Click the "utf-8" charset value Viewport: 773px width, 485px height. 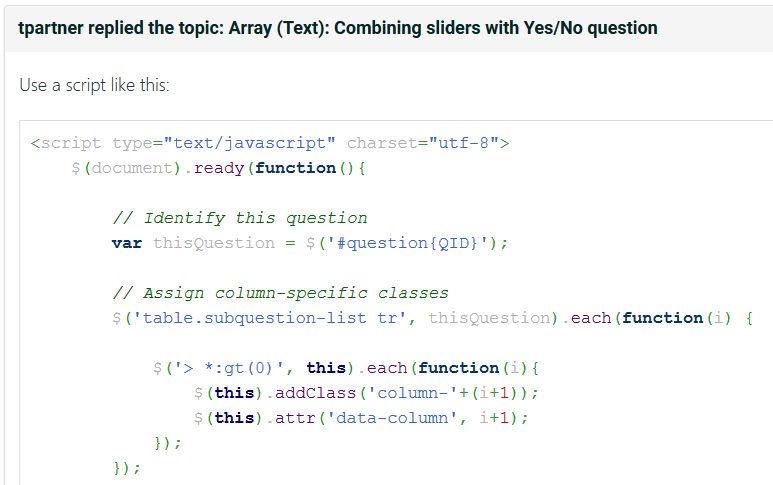463,143
